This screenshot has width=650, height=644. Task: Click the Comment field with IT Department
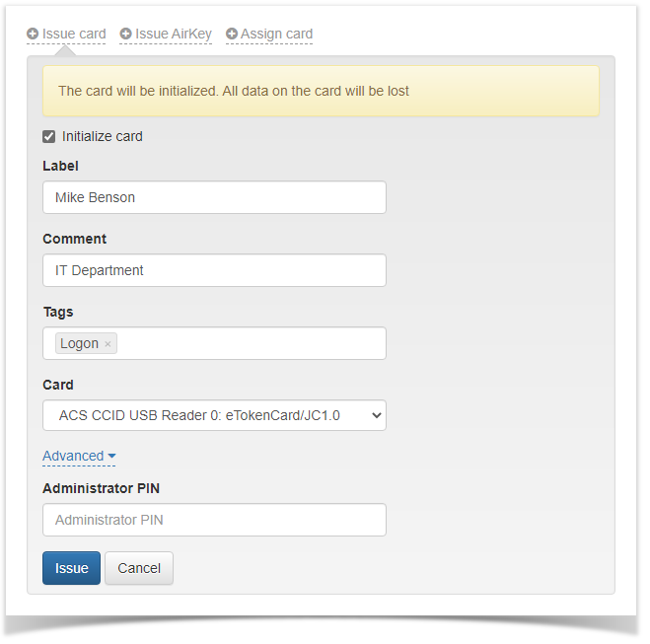(x=214, y=270)
